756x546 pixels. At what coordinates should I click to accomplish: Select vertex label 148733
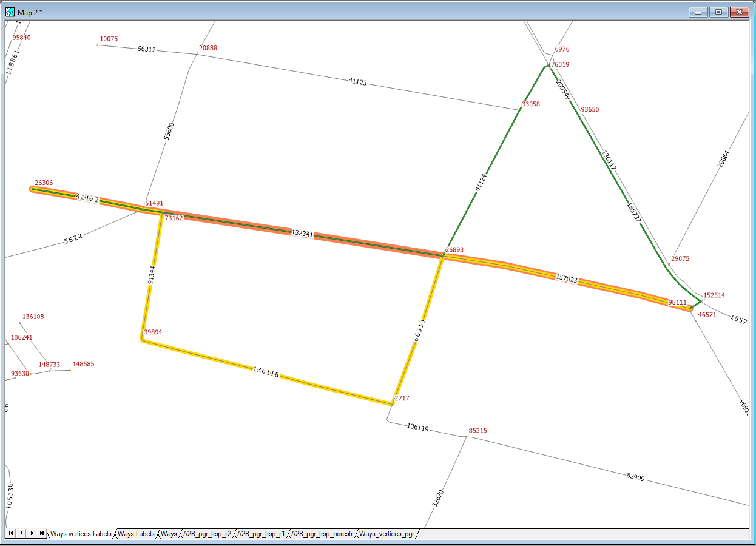point(49,365)
